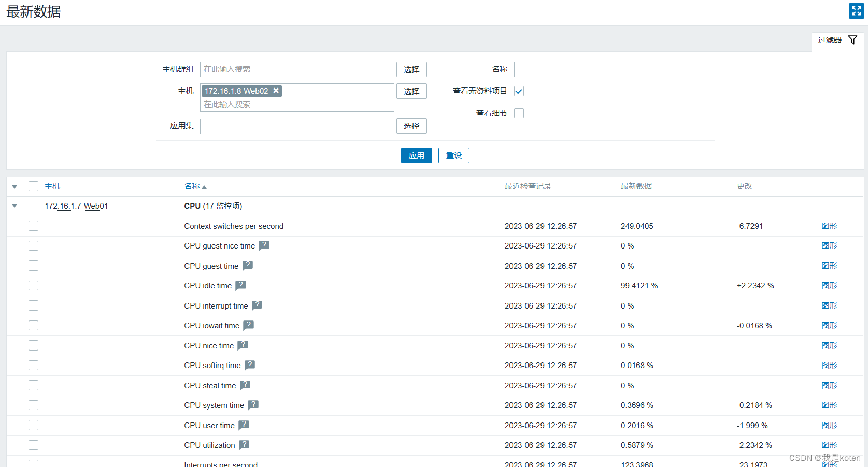
Task: Open 图形 for CPU guest nice time
Action: pos(829,245)
